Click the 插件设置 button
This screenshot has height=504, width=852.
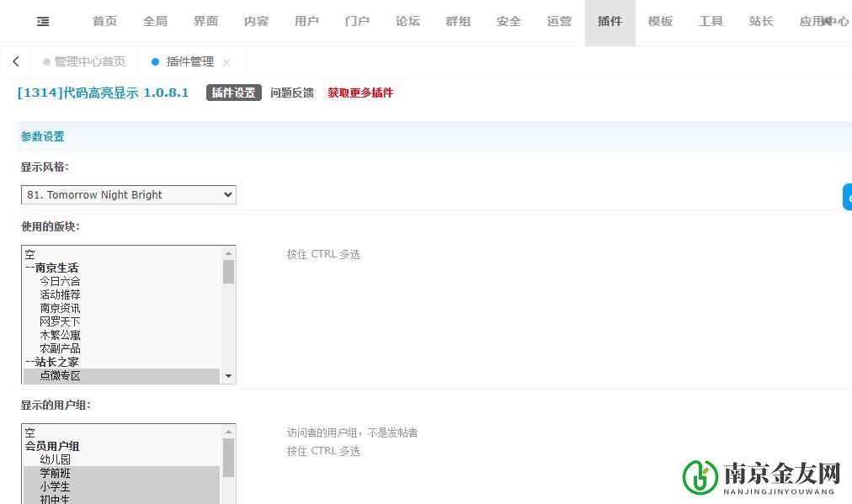click(233, 93)
